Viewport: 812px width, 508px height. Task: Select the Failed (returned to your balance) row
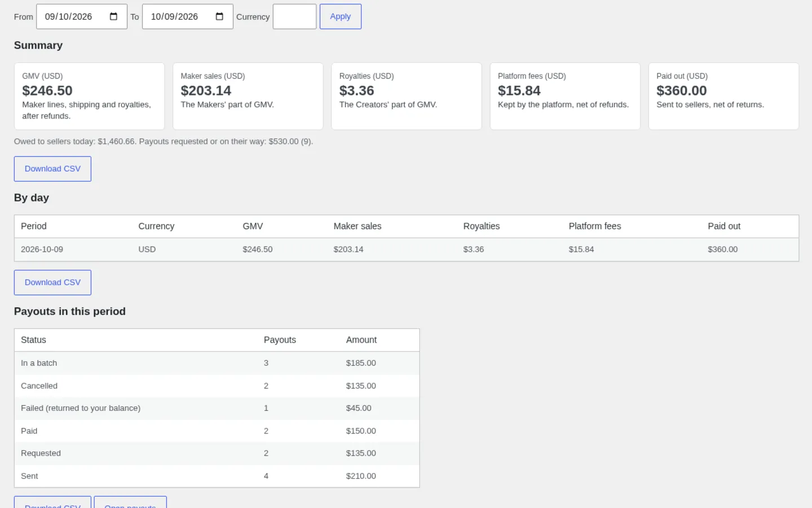217,408
